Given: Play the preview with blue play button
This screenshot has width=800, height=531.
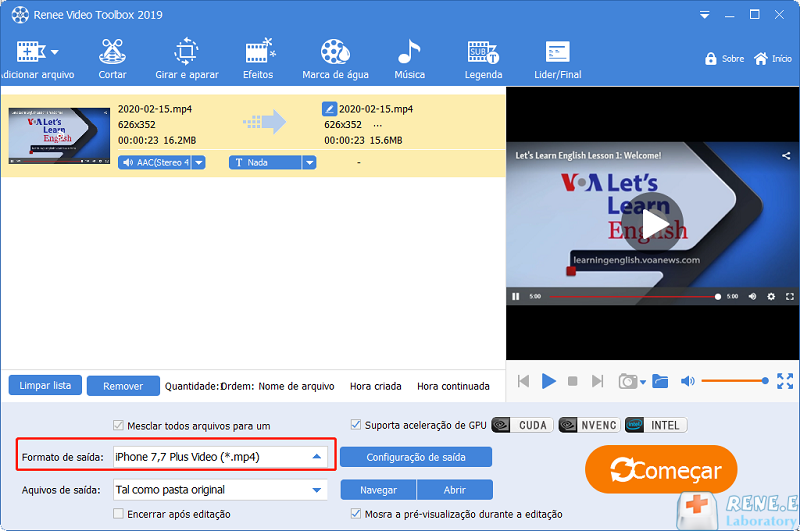Looking at the screenshot, I should (548, 381).
